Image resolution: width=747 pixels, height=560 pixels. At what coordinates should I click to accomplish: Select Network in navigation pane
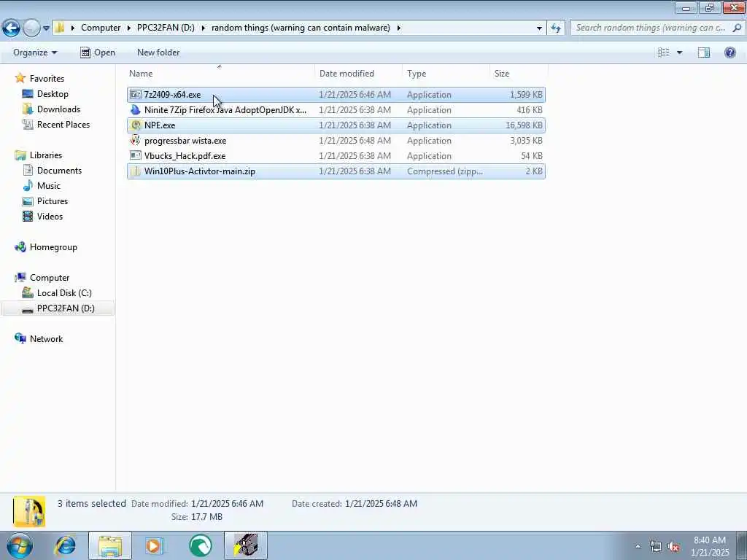pos(46,338)
